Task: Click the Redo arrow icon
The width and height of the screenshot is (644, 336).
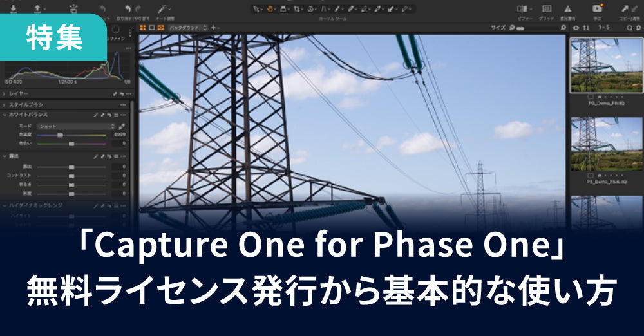Action: click(138, 8)
